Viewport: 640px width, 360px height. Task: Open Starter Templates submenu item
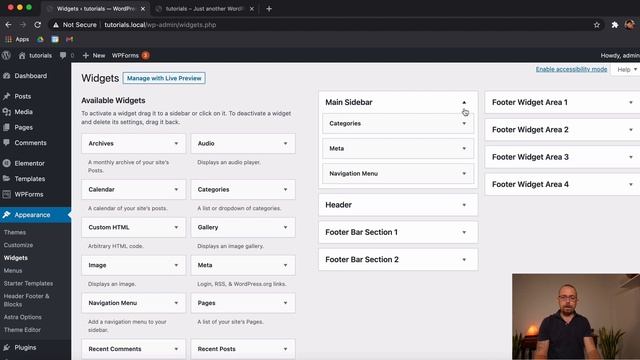coord(28,283)
